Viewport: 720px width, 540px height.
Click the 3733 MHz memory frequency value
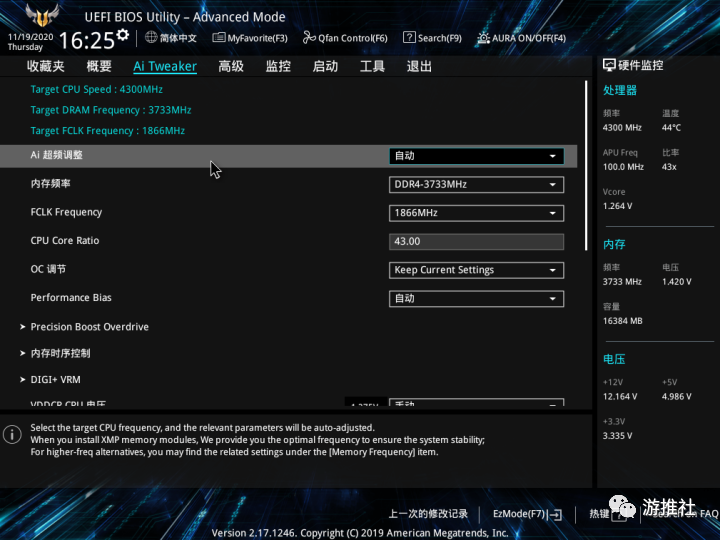[622, 281]
